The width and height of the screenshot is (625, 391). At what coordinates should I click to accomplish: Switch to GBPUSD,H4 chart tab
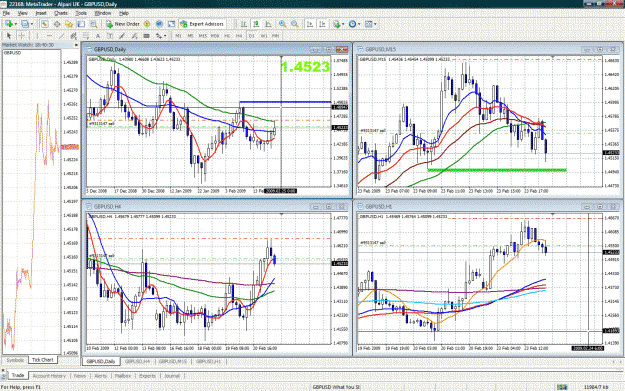pyautogui.click(x=138, y=362)
